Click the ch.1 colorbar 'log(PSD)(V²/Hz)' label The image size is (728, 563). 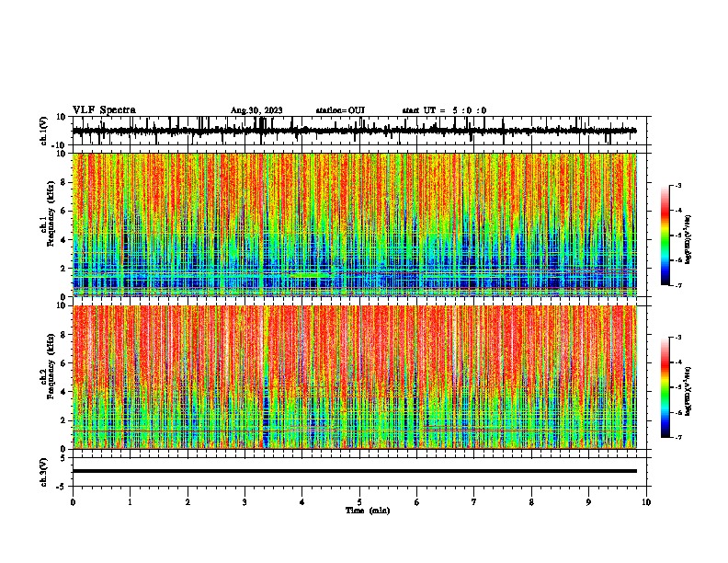click(688, 240)
